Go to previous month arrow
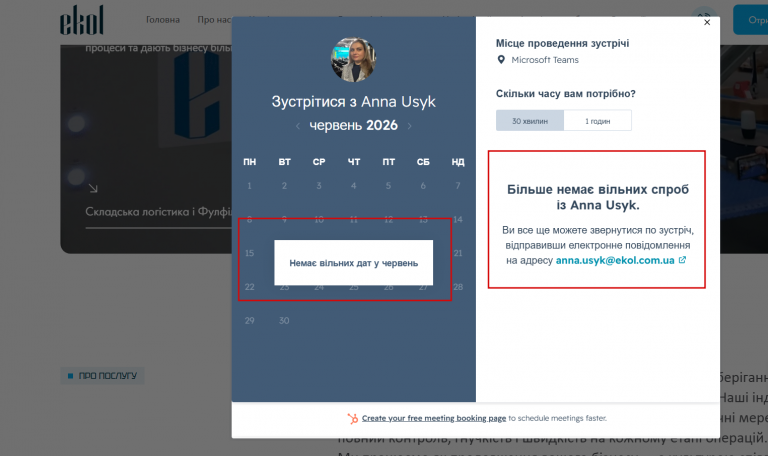This screenshot has height=456, width=768. point(298,126)
